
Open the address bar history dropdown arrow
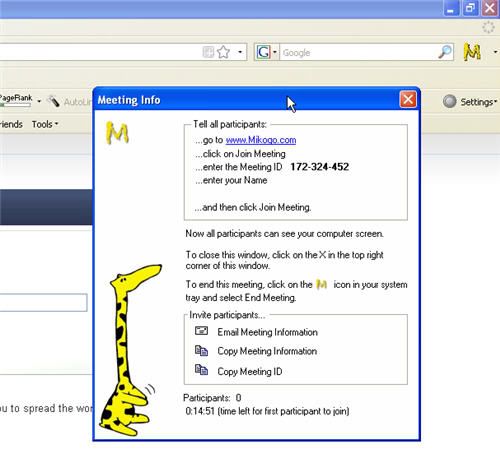[x=240, y=52]
